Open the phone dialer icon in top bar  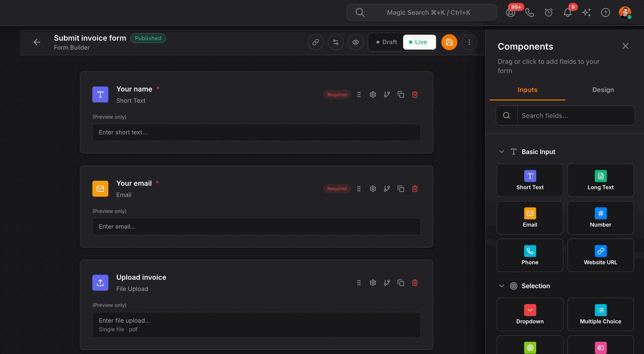pos(529,13)
